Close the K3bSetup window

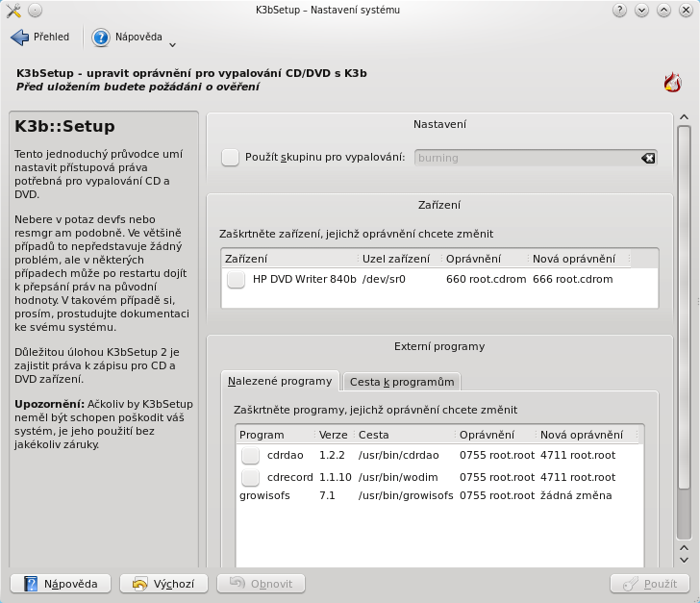pyautogui.click(x=686, y=11)
